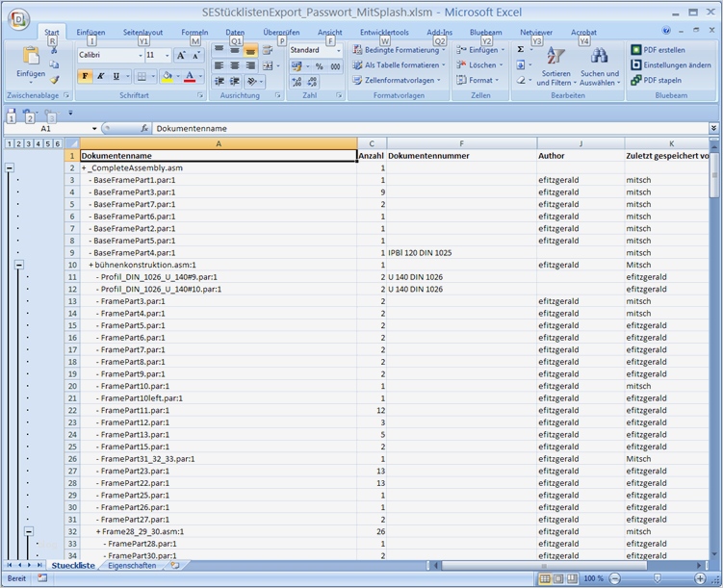The height and width of the screenshot is (588, 723).
Task: Toggle the bottom vertical align button
Action: coord(250,50)
